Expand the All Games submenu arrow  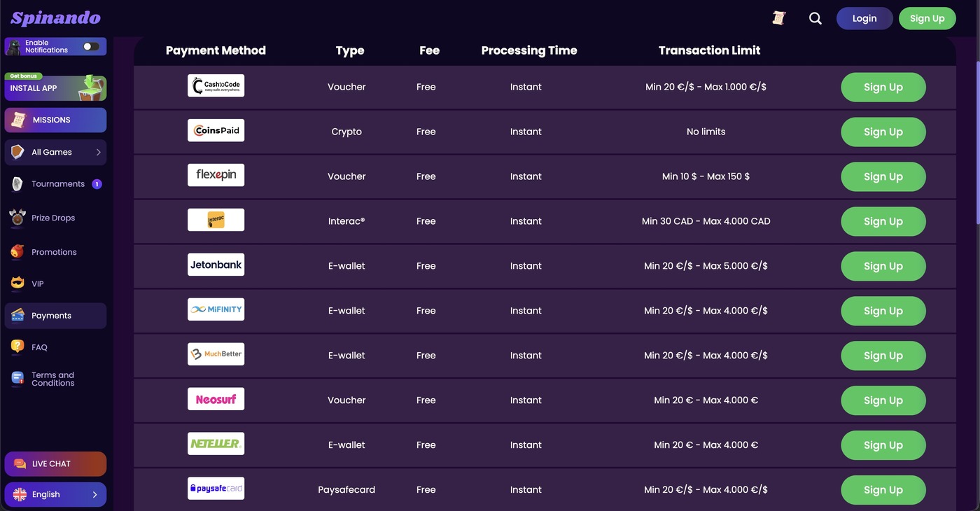[98, 152]
